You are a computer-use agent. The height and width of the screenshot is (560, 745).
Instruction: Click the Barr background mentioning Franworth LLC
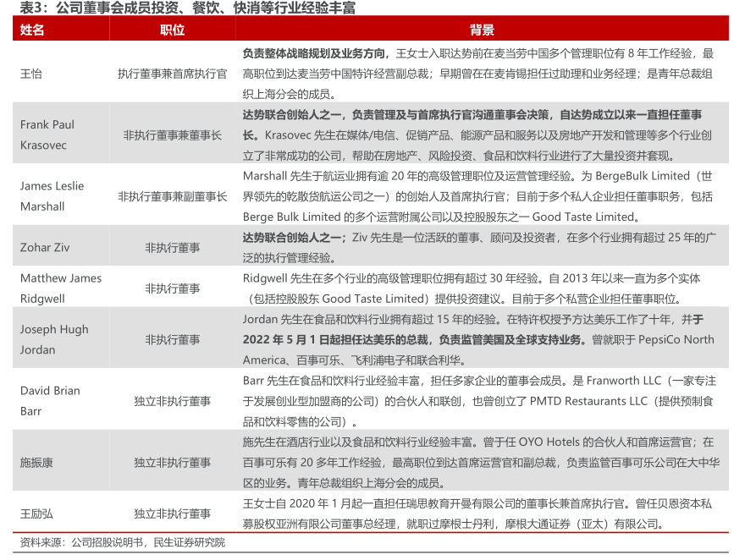point(479,401)
